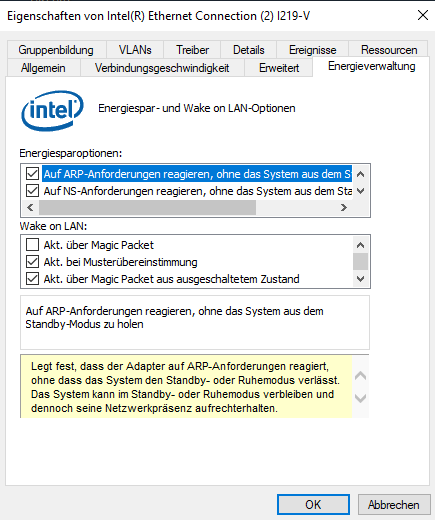The image size is (435, 520).
Task: Click the horizontal scrollbar thumb in Energiesparoptionen
Action: click(x=147, y=208)
